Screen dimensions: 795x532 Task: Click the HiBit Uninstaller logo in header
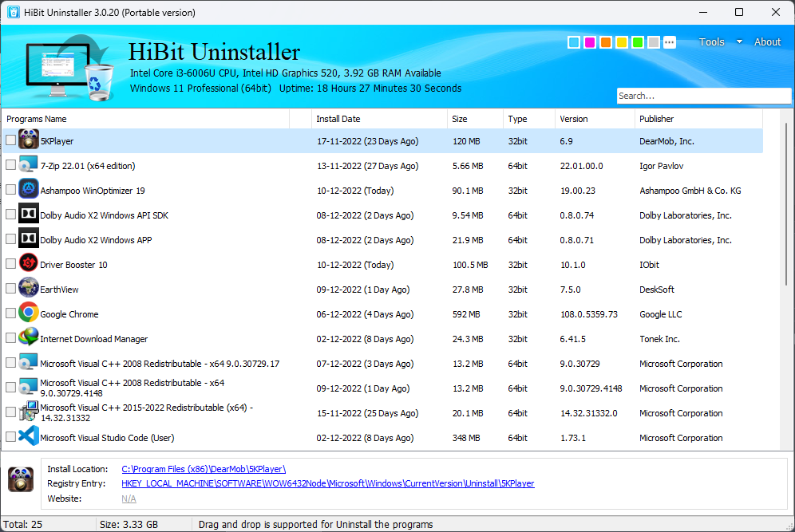pyautogui.click(x=69, y=67)
